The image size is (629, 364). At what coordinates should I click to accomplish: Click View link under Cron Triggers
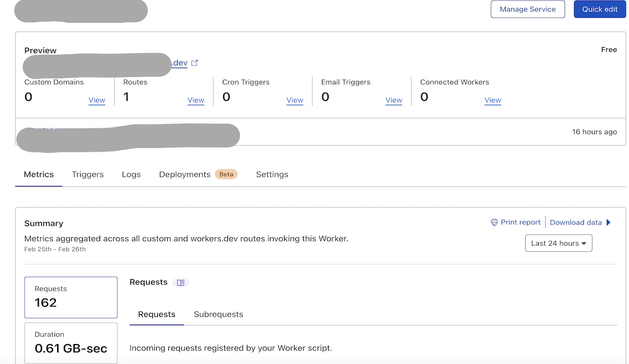[x=295, y=100]
